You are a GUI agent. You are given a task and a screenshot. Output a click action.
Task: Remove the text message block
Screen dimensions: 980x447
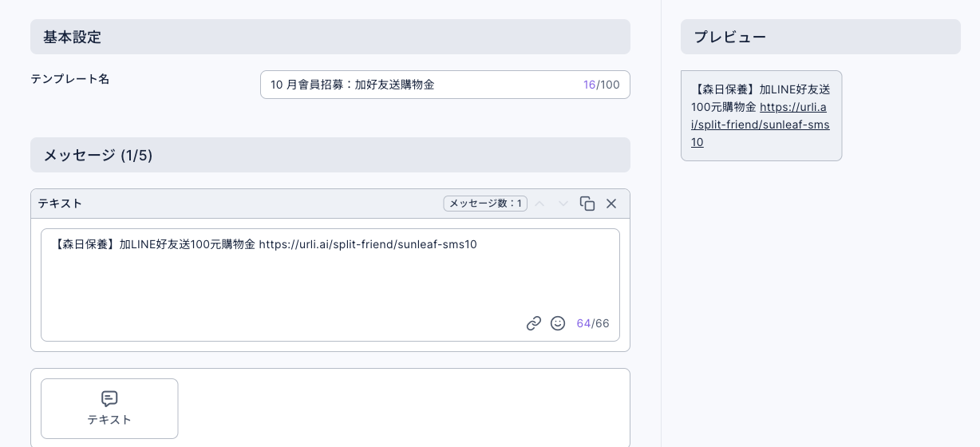611,204
